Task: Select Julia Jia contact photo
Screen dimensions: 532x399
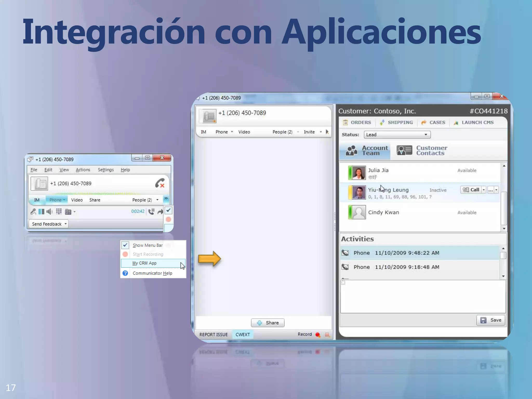Action: pyautogui.click(x=358, y=173)
